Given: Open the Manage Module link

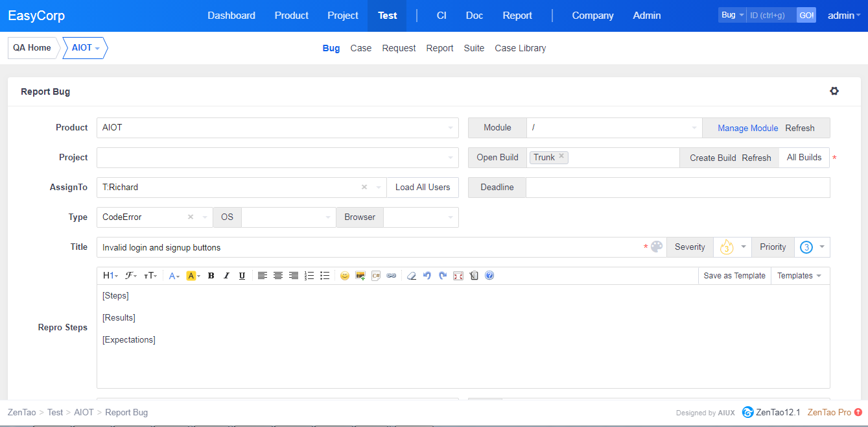Looking at the screenshot, I should click(747, 128).
